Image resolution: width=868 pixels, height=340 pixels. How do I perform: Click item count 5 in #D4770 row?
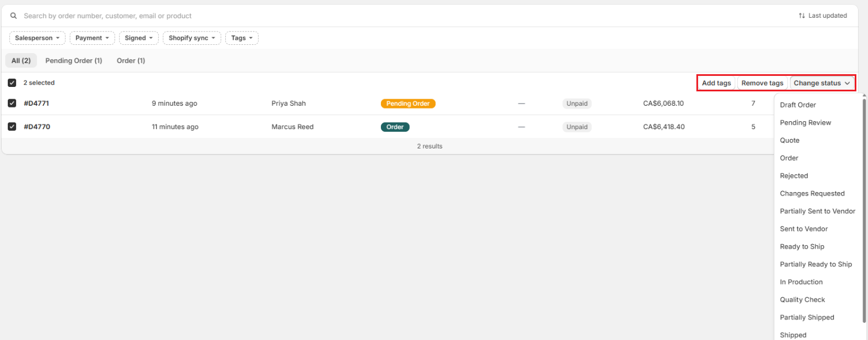[x=753, y=127]
